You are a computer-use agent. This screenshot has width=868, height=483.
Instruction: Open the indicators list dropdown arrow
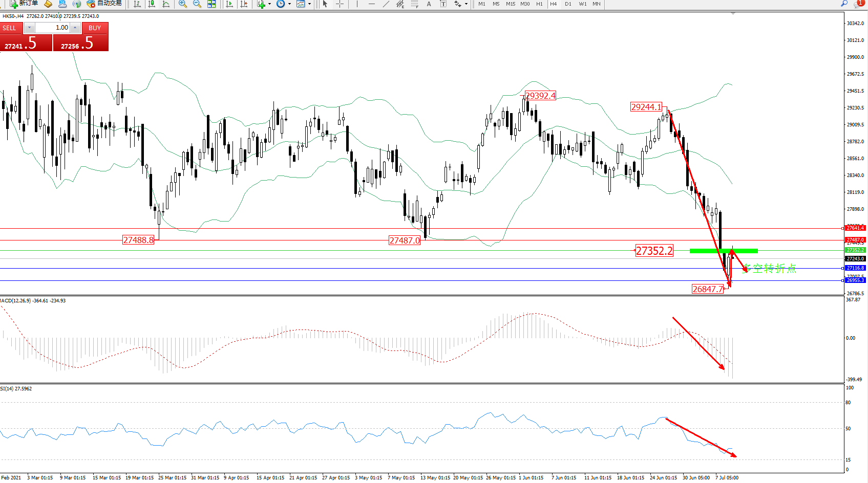coord(269,4)
